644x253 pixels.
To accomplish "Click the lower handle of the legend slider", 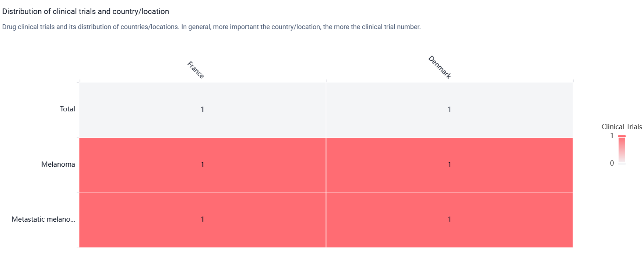I will 622,164.
